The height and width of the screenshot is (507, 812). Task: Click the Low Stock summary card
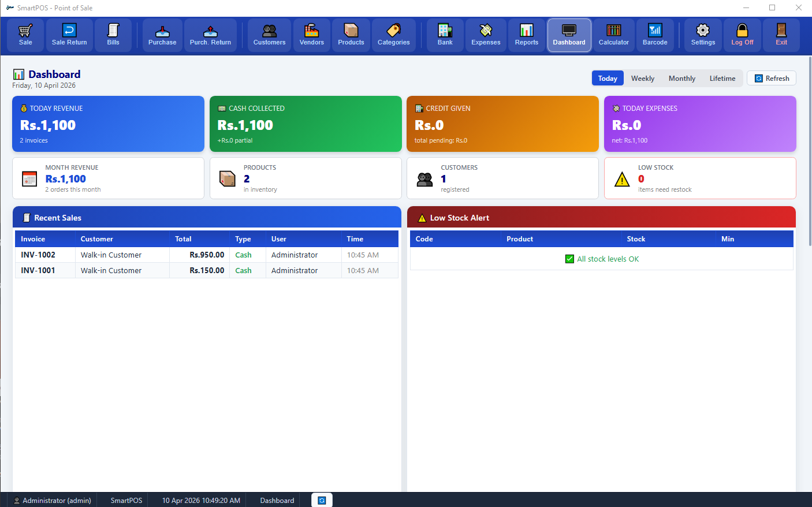[x=699, y=178]
